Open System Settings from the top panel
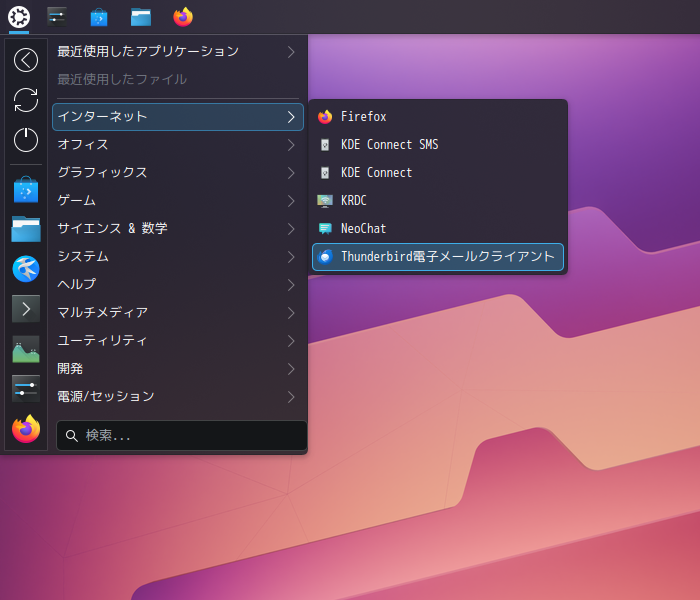The width and height of the screenshot is (700, 600). tap(57, 17)
